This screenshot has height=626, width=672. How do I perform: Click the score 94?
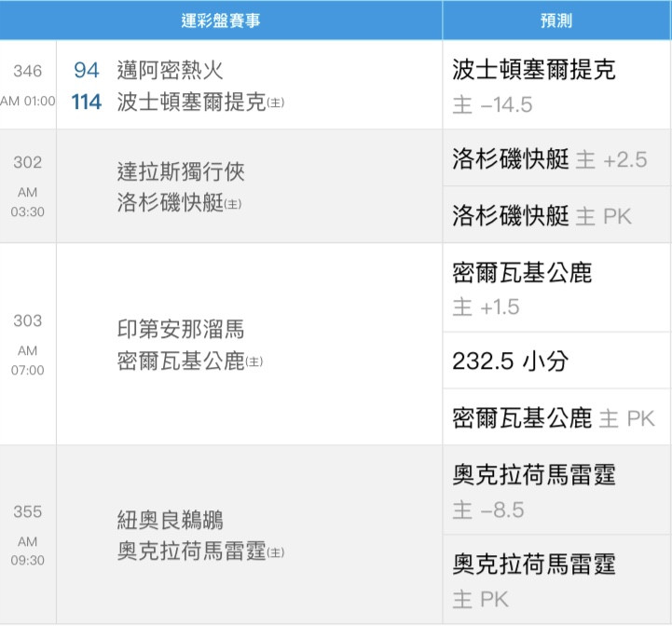(87, 70)
